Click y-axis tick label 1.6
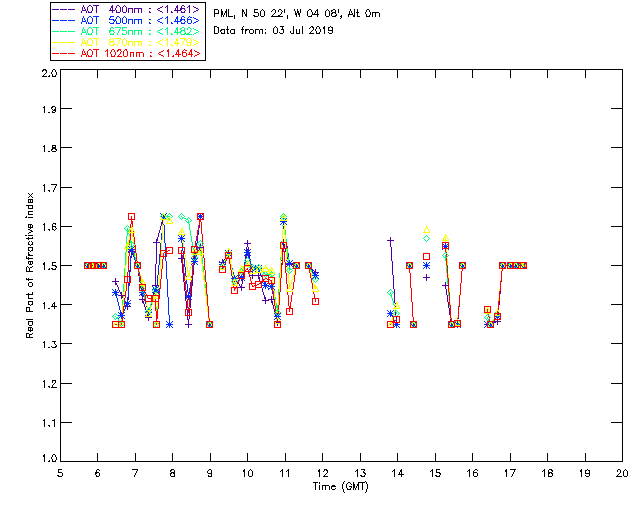This screenshot has height=512, width=640. tap(49, 227)
